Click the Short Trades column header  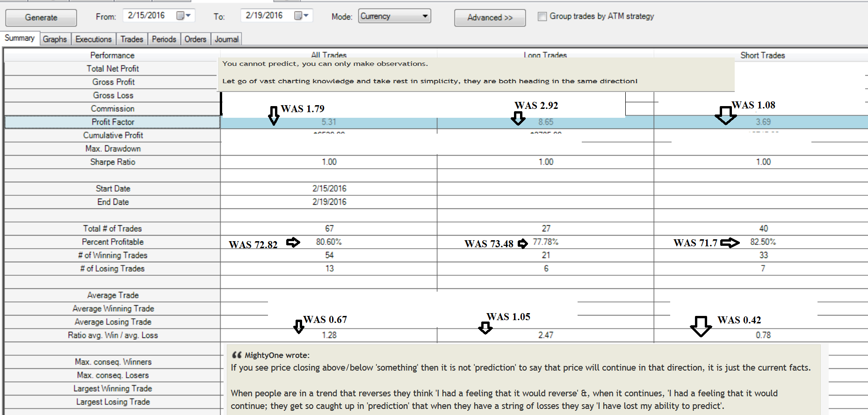coord(762,55)
